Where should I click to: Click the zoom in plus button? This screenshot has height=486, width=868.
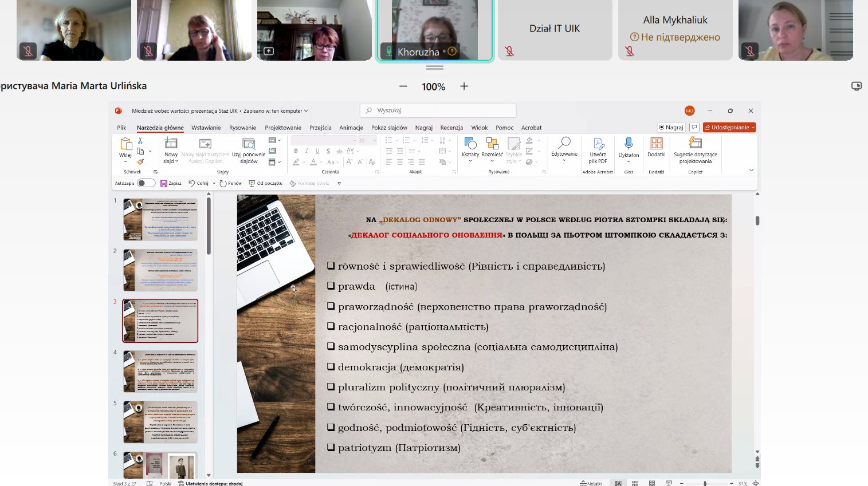pyautogui.click(x=464, y=86)
